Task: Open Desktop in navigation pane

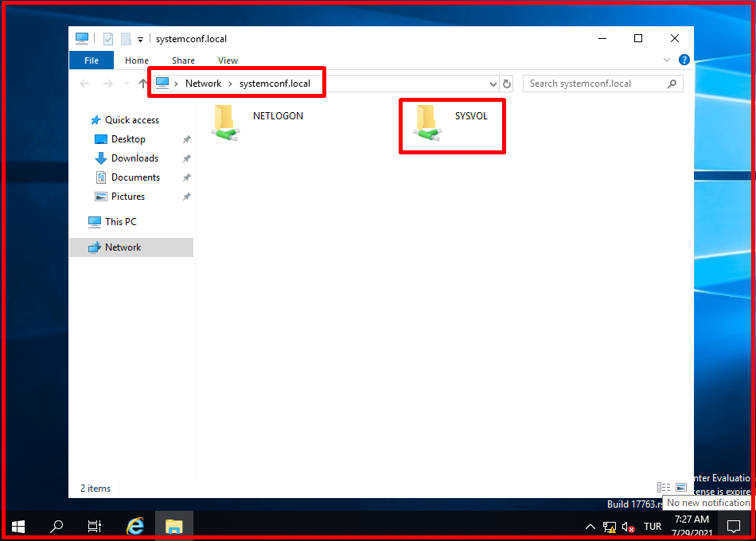Action: coord(128,139)
